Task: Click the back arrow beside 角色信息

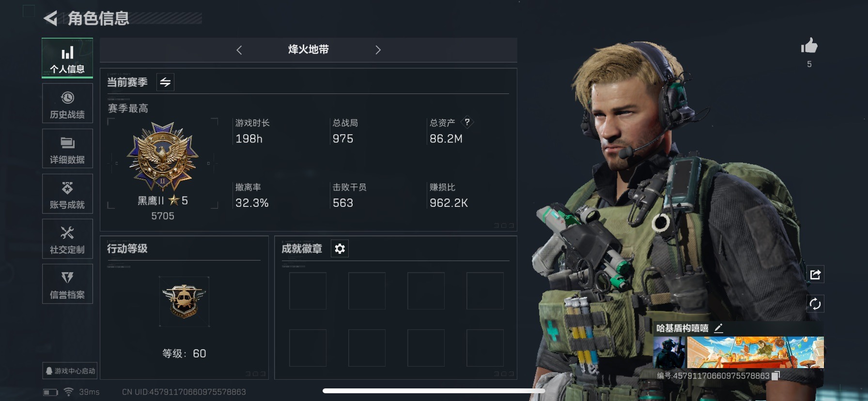Action: pos(50,18)
